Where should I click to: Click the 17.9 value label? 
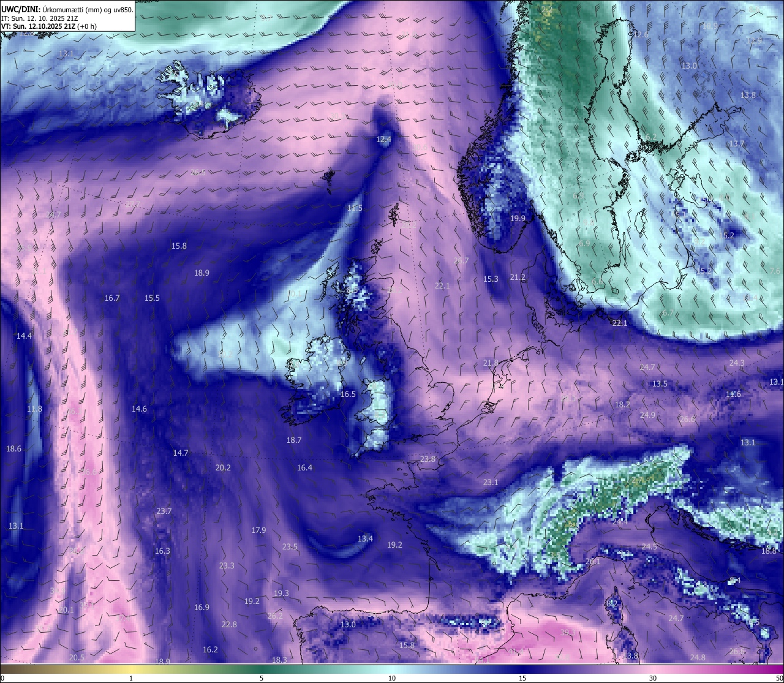point(258,530)
